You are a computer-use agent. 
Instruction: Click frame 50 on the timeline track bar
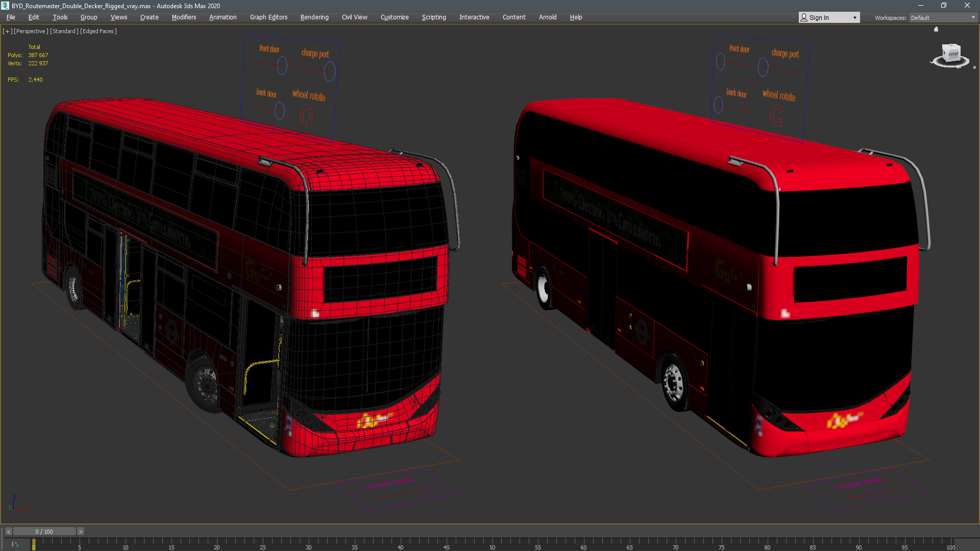492,544
